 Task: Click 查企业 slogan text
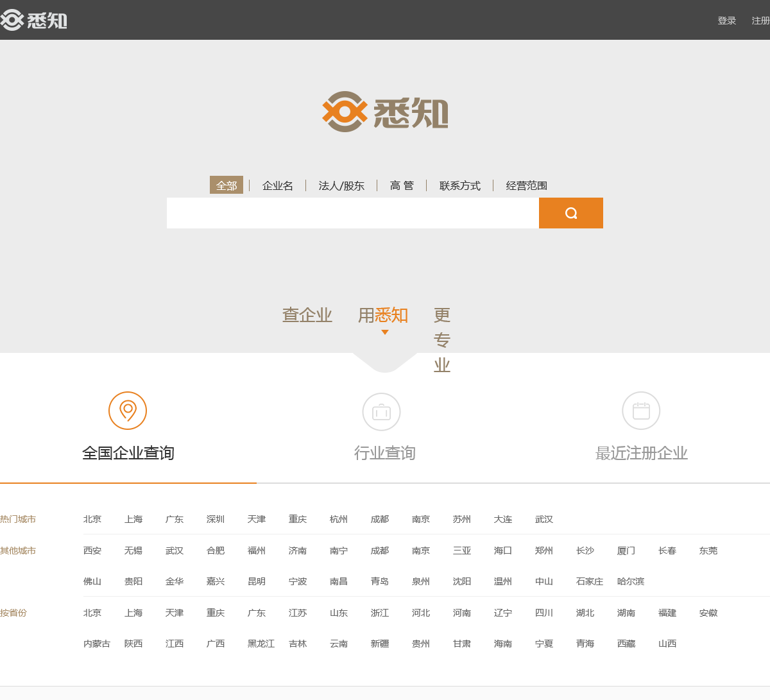click(x=307, y=315)
